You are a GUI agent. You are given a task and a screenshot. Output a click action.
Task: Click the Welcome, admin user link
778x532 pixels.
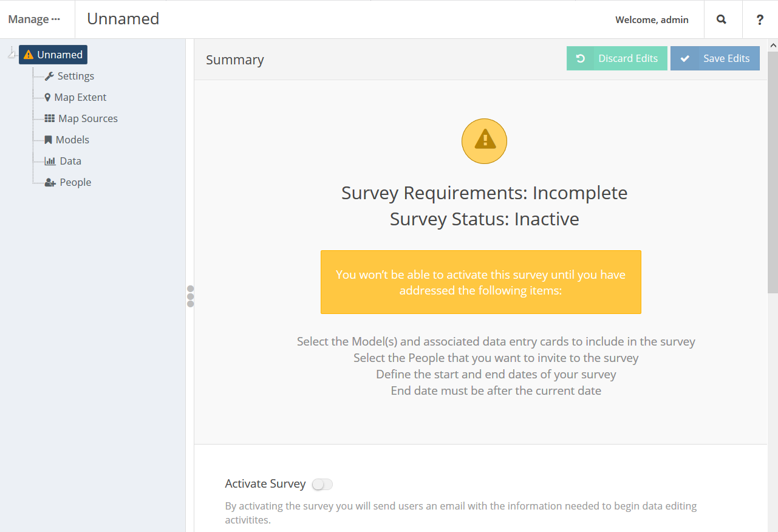[x=652, y=19]
